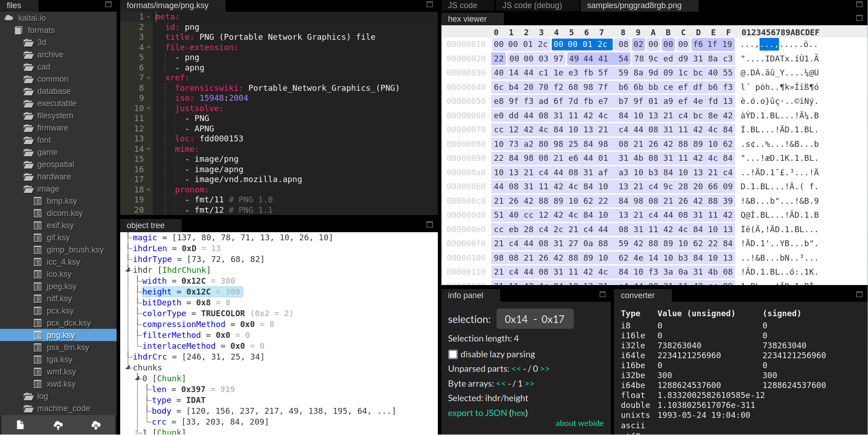
Task: Maximize the files panel
Action: pos(108,5)
